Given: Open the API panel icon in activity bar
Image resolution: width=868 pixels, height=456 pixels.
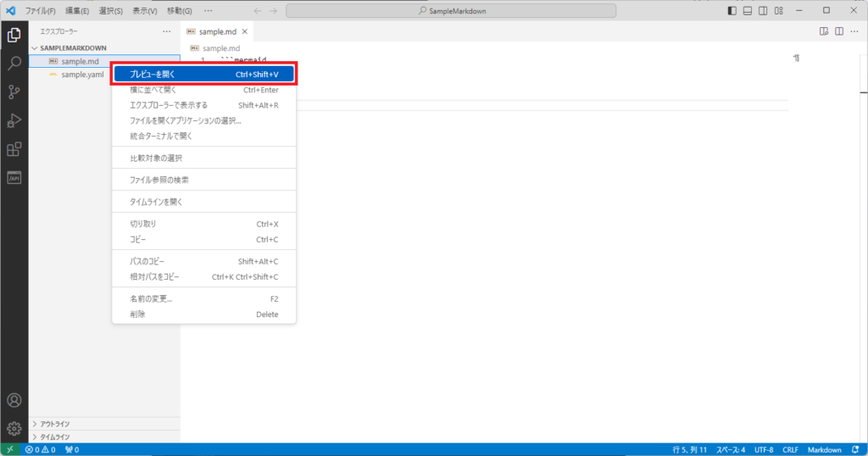Looking at the screenshot, I should (14, 178).
